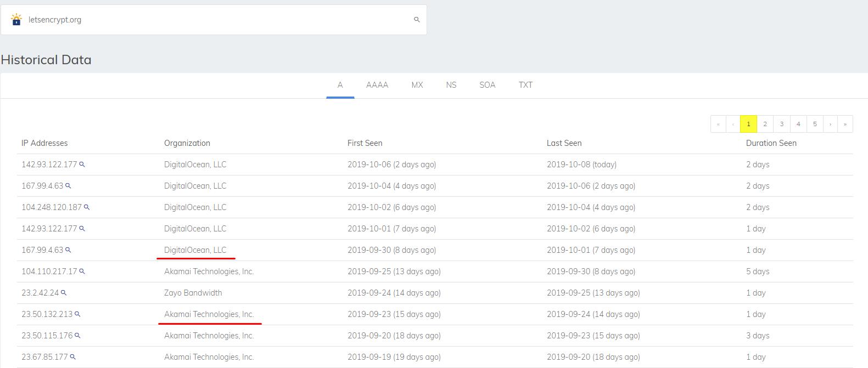Open IP address 23.2.42.24
868x368 pixels.
tap(40, 293)
